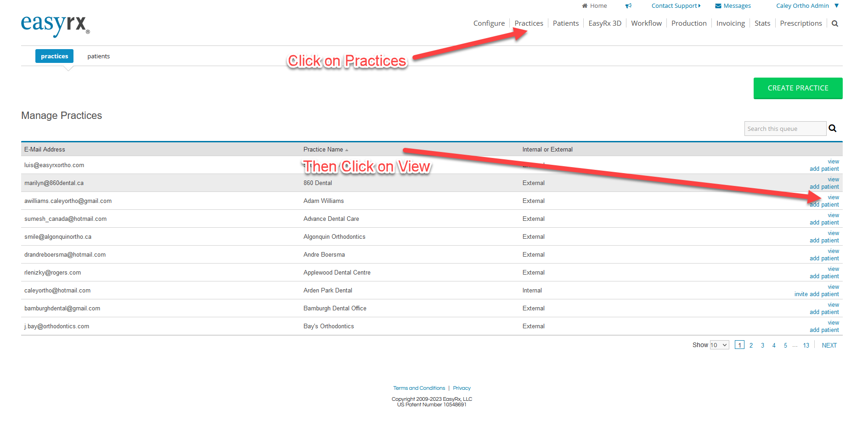View the Arden Park Dental practice
The width and height of the screenshot is (868, 427).
point(833,287)
